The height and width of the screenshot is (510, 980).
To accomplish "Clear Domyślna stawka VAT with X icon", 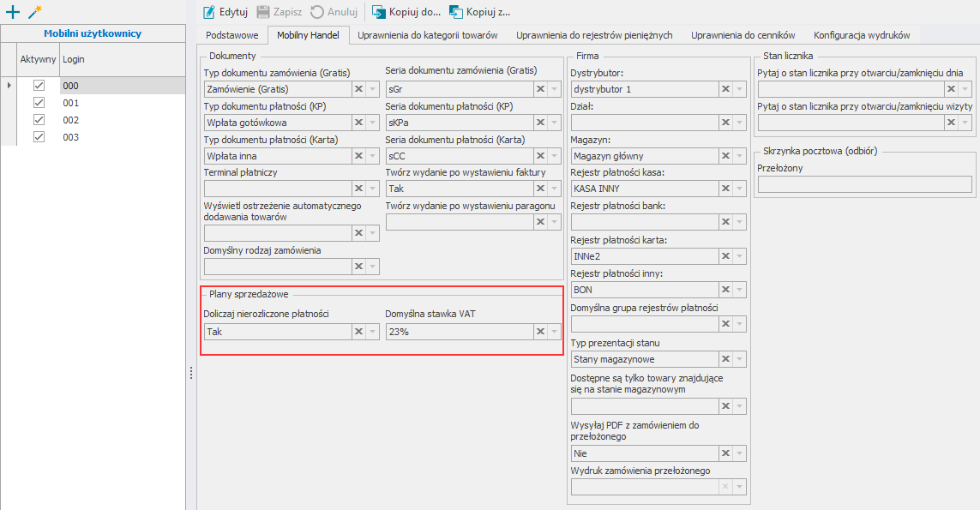I will tap(540, 332).
